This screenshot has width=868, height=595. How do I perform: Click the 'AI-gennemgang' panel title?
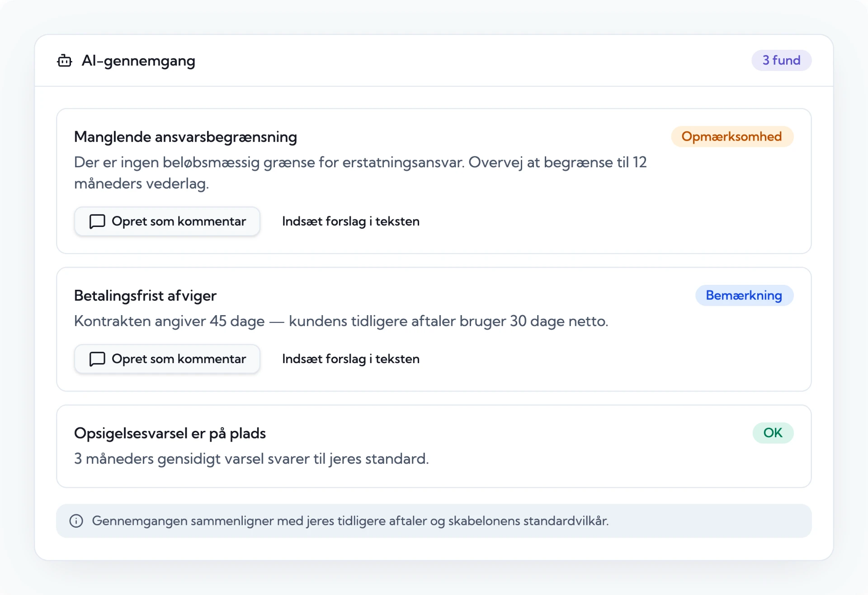coord(138,61)
